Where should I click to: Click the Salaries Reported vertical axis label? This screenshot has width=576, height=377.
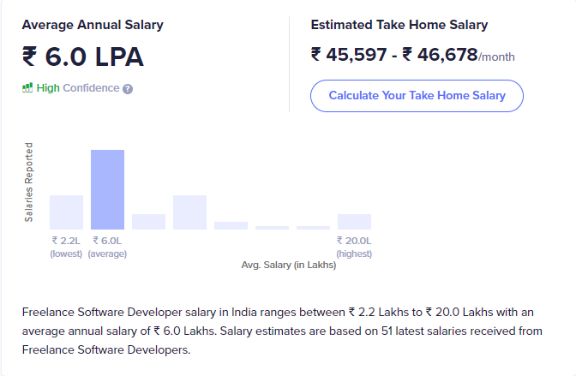pyautogui.click(x=29, y=182)
